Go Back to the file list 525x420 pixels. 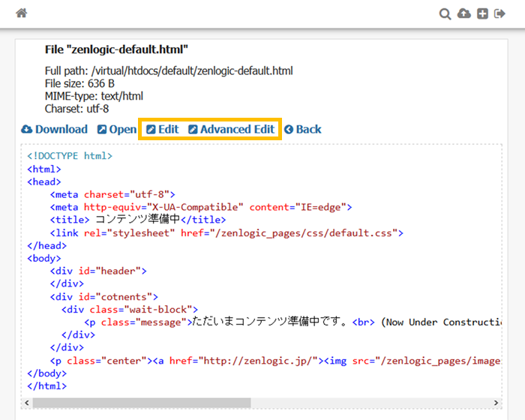pyautogui.click(x=303, y=129)
